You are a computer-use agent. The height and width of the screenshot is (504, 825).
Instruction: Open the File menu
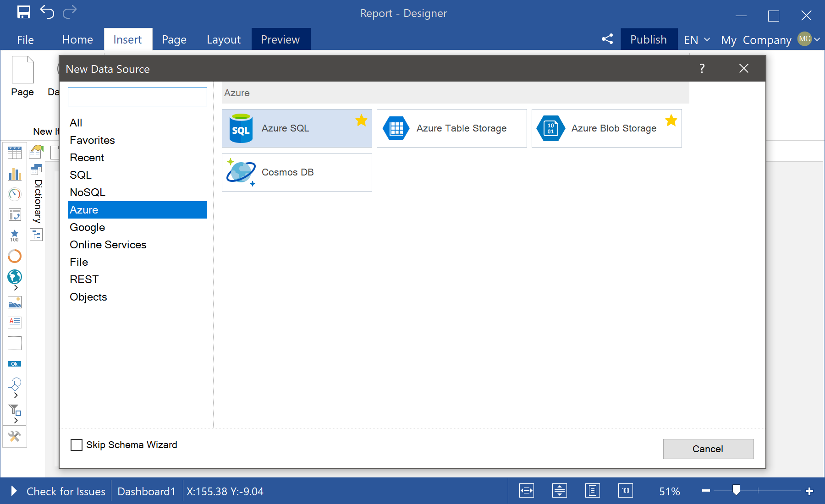[26, 40]
